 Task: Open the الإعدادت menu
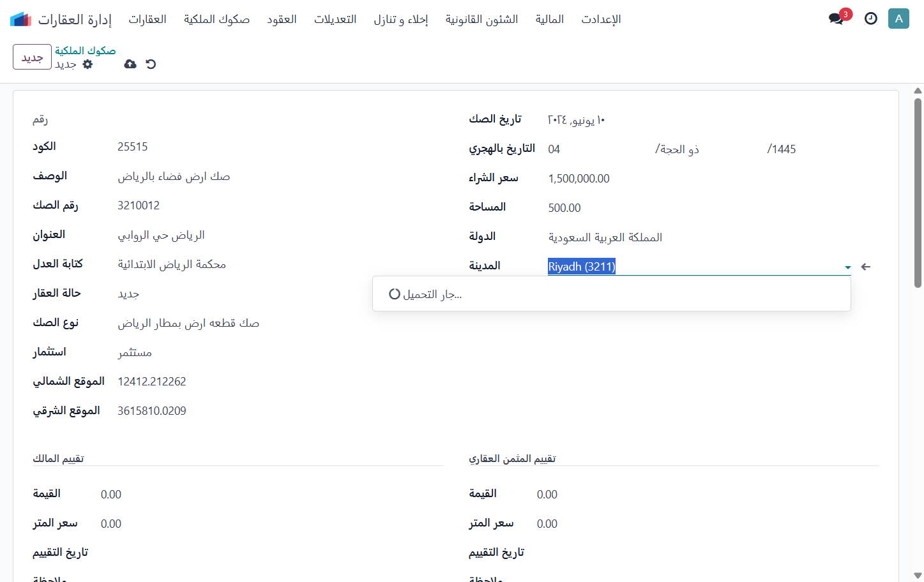coord(601,19)
